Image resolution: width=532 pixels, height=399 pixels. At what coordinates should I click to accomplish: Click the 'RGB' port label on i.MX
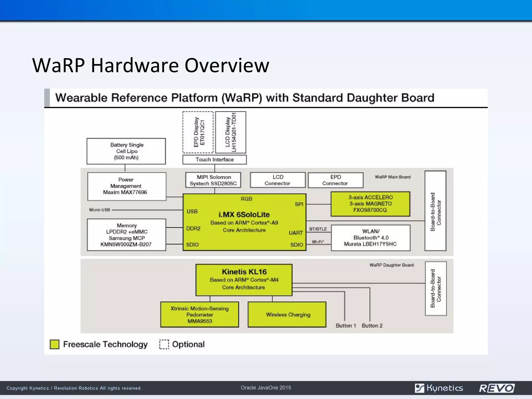click(x=247, y=199)
